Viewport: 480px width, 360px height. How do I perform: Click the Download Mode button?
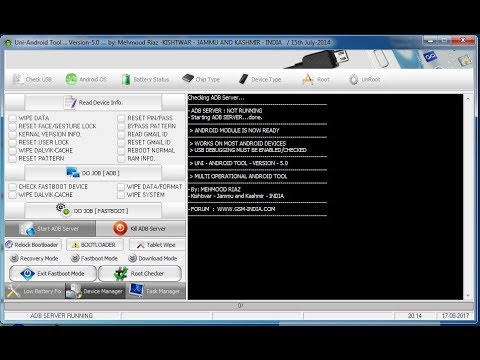[152, 258]
